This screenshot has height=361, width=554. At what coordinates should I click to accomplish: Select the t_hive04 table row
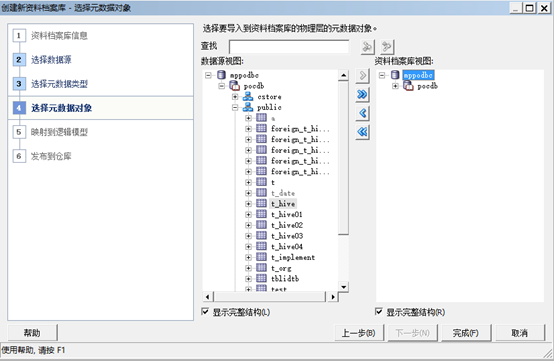click(x=287, y=246)
